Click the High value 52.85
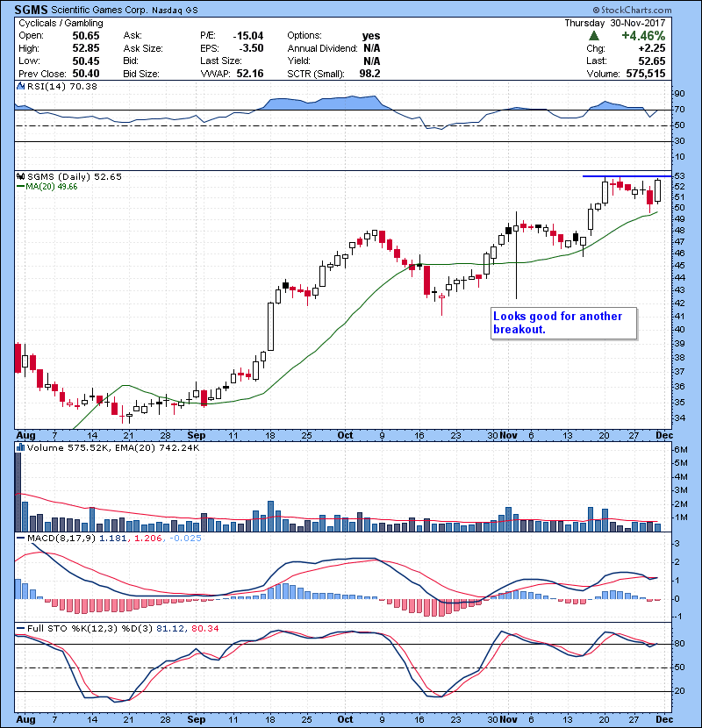This screenshot has height=728, width=702. pyautogui.click(x=86, y=48)
